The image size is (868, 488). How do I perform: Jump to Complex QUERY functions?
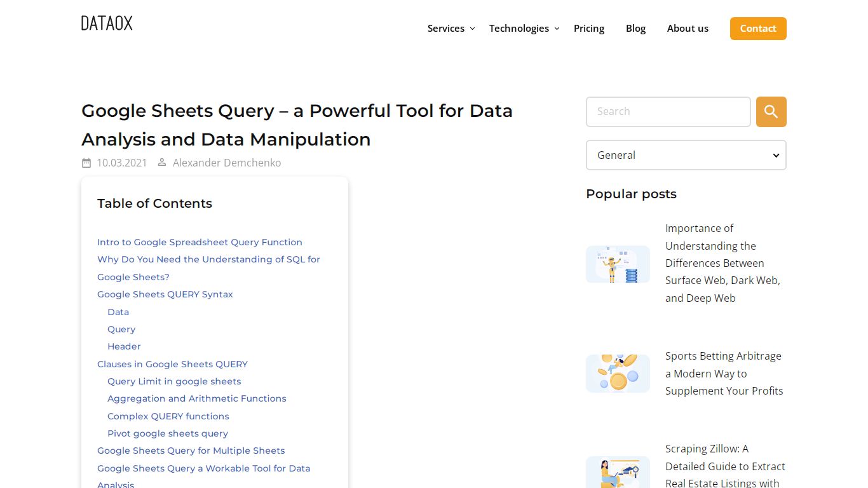point(168,416)
